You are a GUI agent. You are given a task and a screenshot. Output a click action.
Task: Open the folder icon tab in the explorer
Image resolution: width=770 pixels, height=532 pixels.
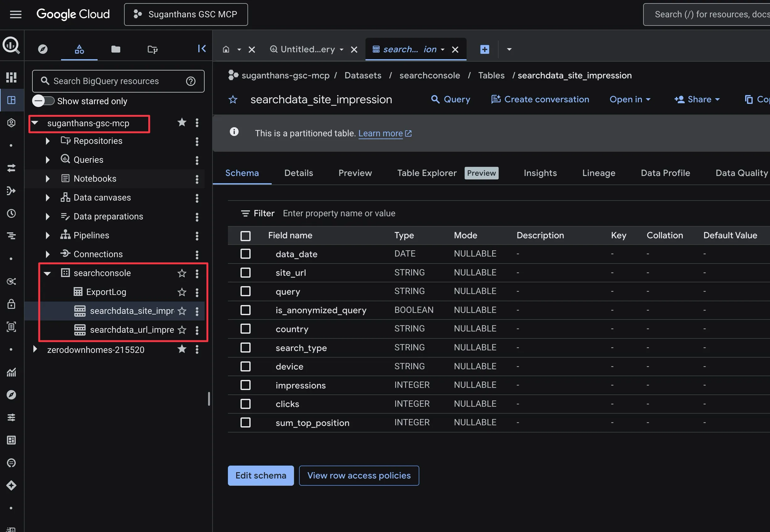tap(116, 49)
